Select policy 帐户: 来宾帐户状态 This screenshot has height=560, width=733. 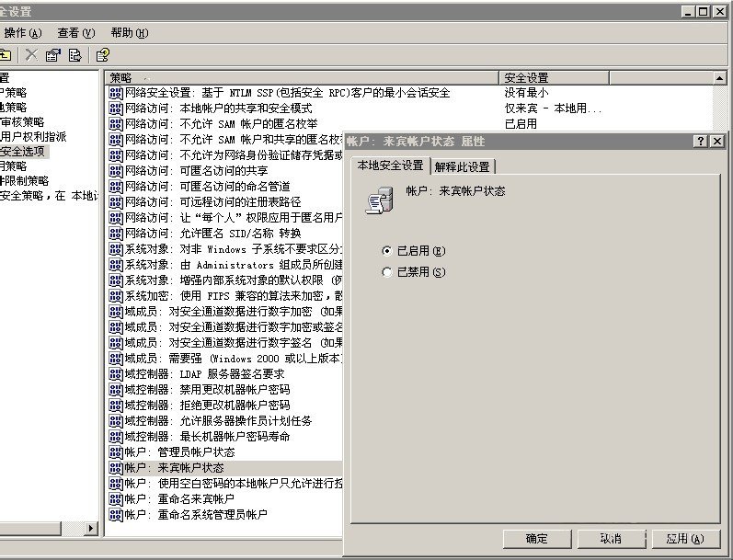pos(174,468)
